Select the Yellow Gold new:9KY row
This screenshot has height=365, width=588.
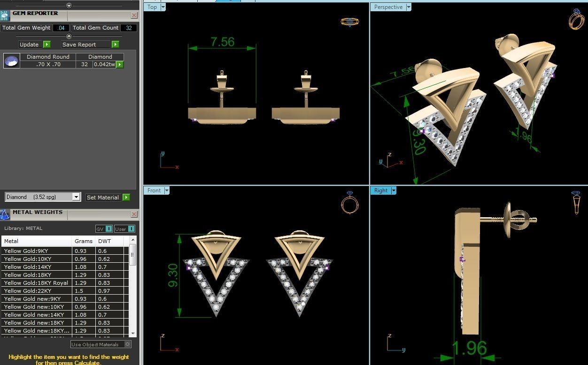(65, 299)
